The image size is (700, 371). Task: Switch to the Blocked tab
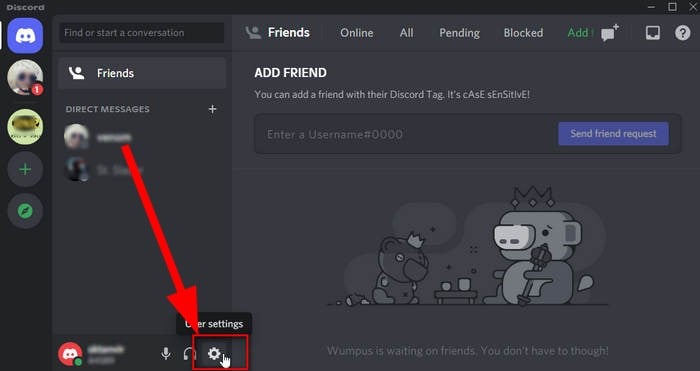coord(523,33)
